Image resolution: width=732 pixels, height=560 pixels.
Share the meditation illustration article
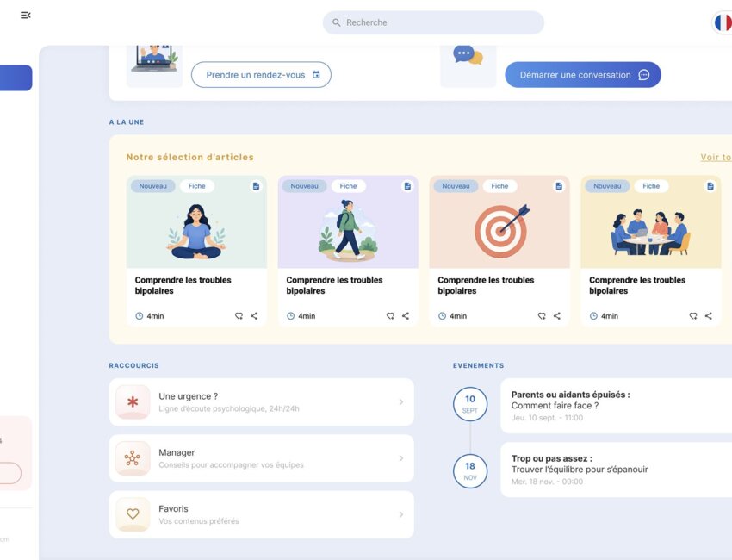pyautogui.click(x=254, y=315)
